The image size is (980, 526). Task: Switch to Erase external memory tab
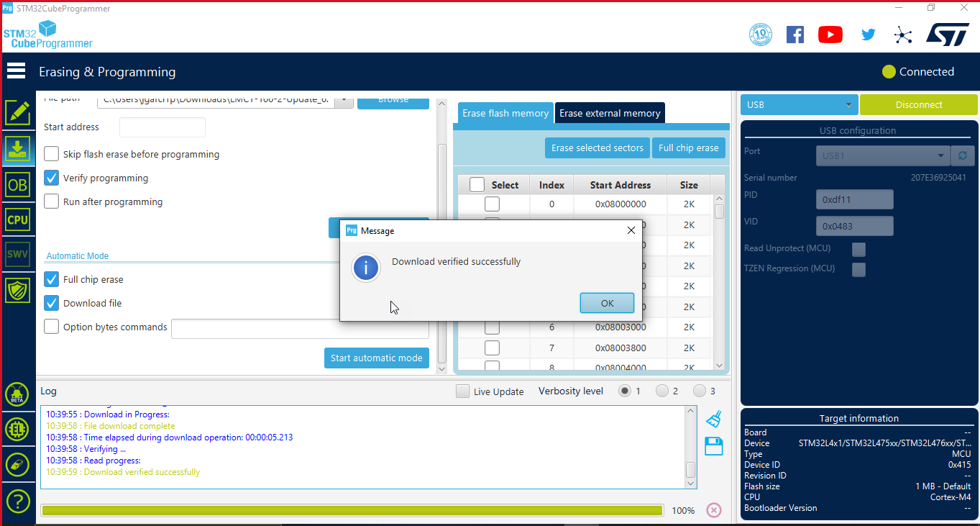(610, 113)
